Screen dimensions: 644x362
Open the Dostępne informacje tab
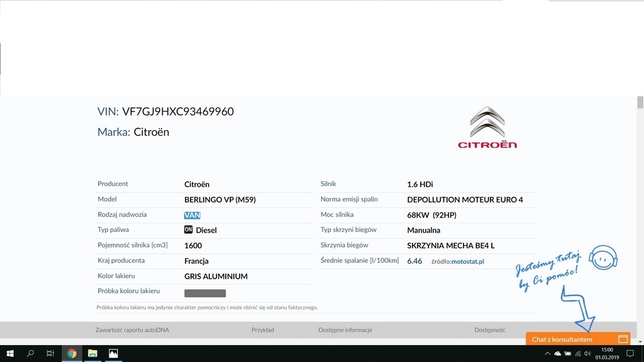click(x=345, y=330)
